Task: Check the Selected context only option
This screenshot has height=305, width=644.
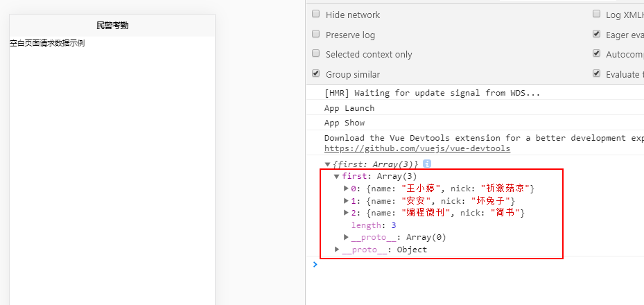Action: pyautogui.click(x=315, y=53)
